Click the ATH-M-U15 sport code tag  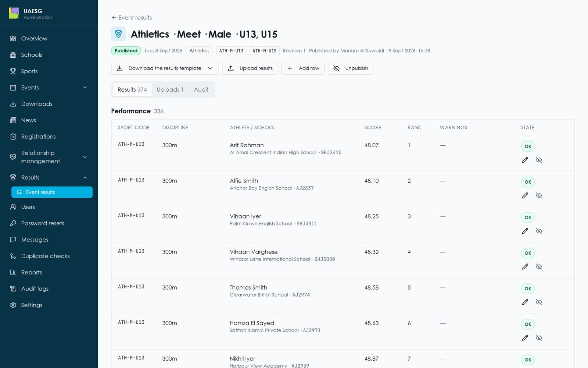tap(264, 51)
